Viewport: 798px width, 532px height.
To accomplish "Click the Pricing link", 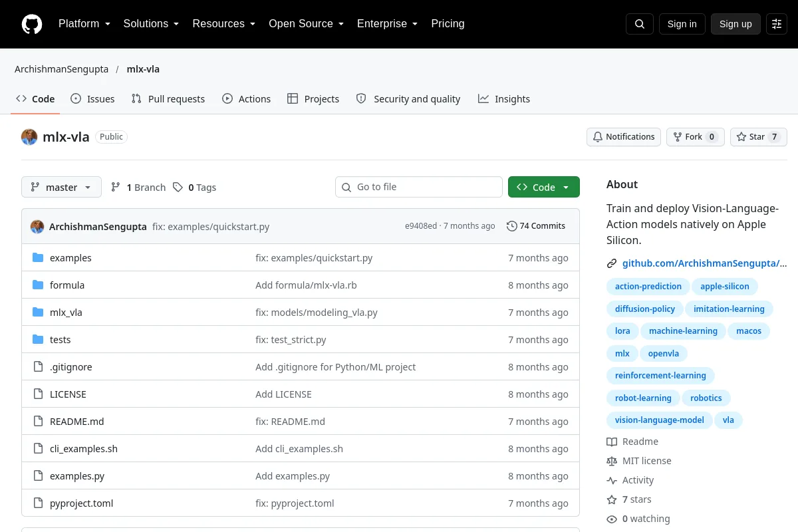I will pyautogui.click(x=448, y=24).
